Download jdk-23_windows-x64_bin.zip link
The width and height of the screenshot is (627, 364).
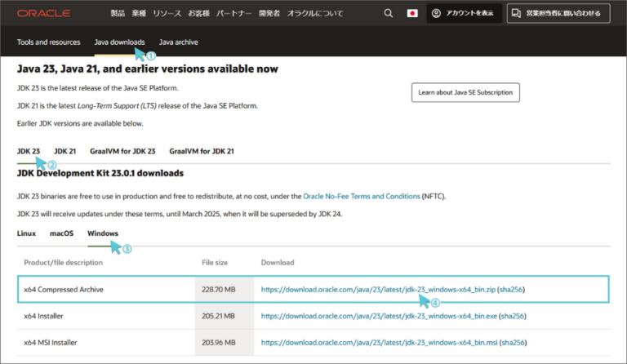coord(378,290)
